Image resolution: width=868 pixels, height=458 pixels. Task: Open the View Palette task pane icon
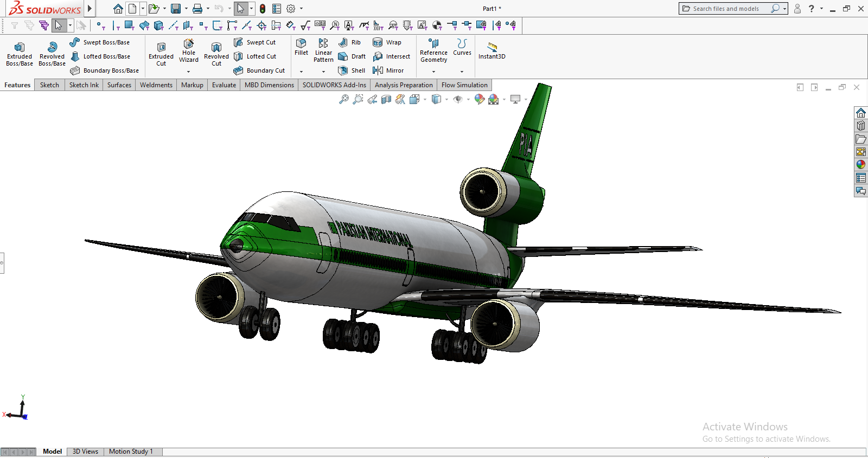861,152
